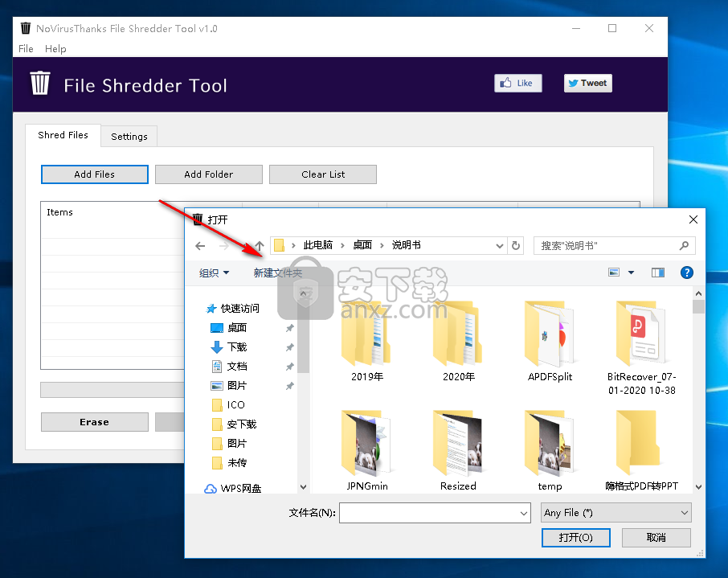Open 文档 in the Quick access sidebar
The image size is (728, 578).
coord(237,366)
